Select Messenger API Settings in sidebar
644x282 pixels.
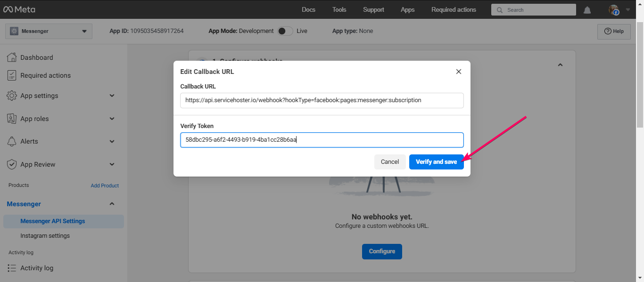(64, 221)
